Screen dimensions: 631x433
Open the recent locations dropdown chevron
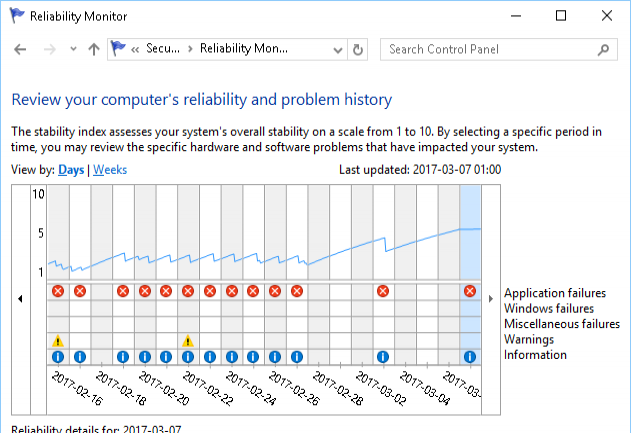tap(73, 49)
